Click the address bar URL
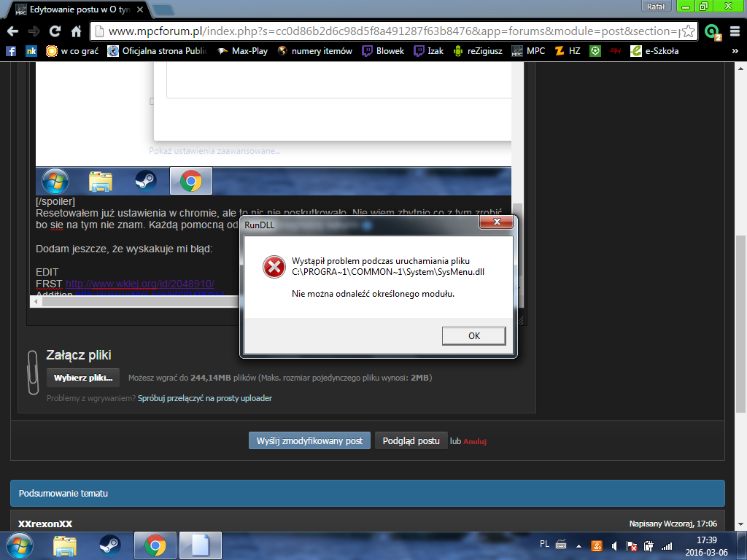This screenshot has width=747, height=560. click(x=393, y=31)
